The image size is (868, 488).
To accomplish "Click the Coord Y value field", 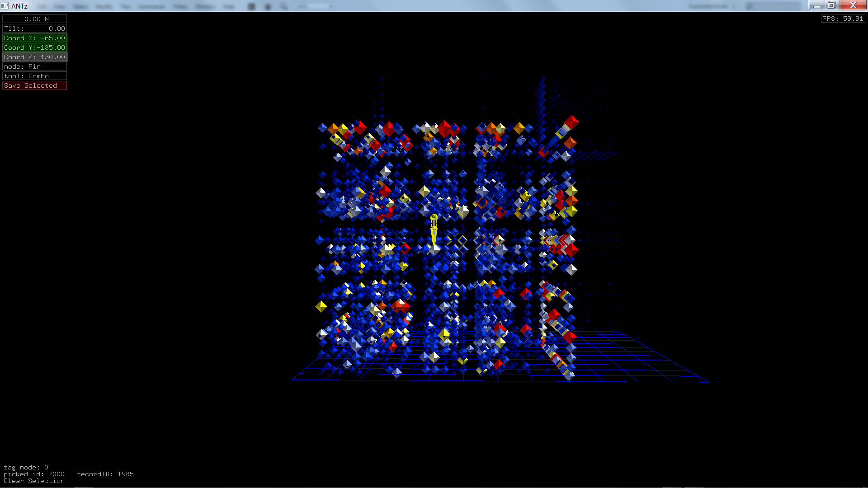I will pyautogui.click(x=34, y=47).
